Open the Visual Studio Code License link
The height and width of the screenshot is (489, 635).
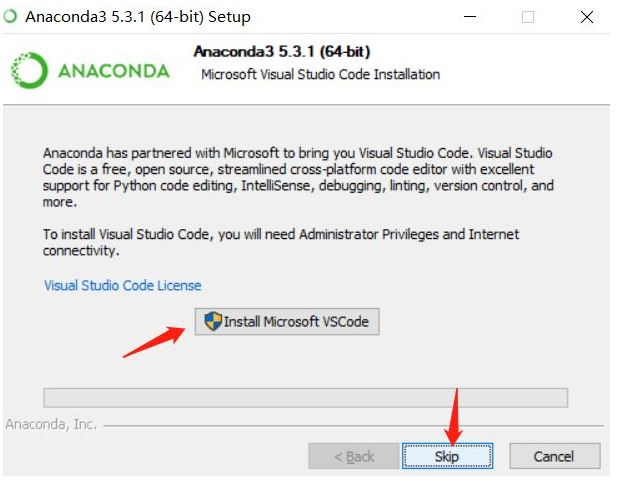tap(122, 285)
